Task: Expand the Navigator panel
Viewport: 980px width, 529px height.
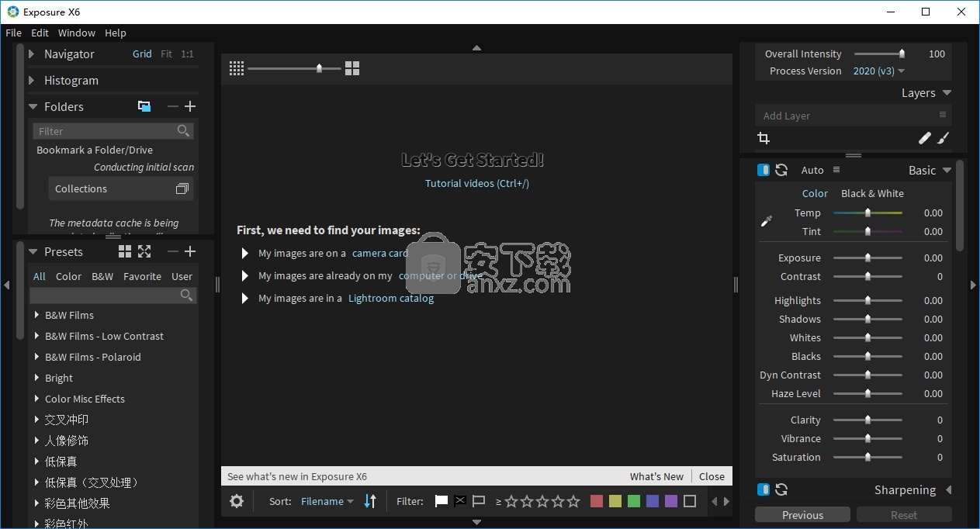Action: click(32, 54)
